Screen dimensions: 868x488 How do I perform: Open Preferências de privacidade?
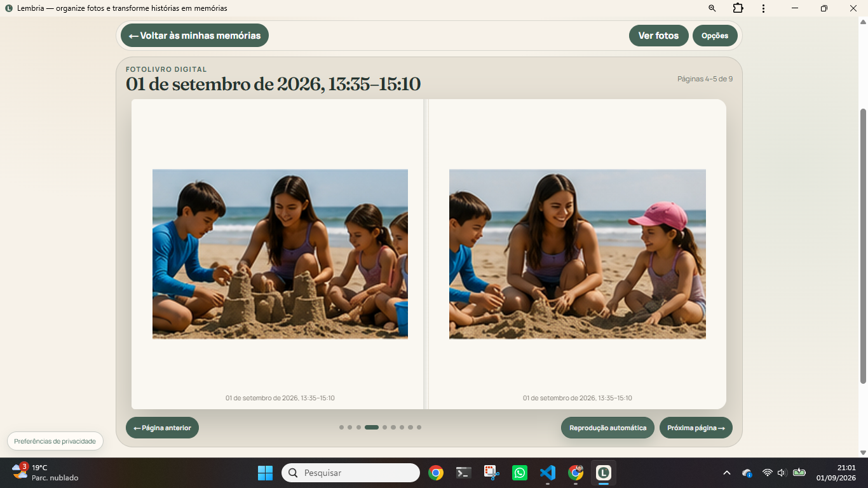coord(55,441)
